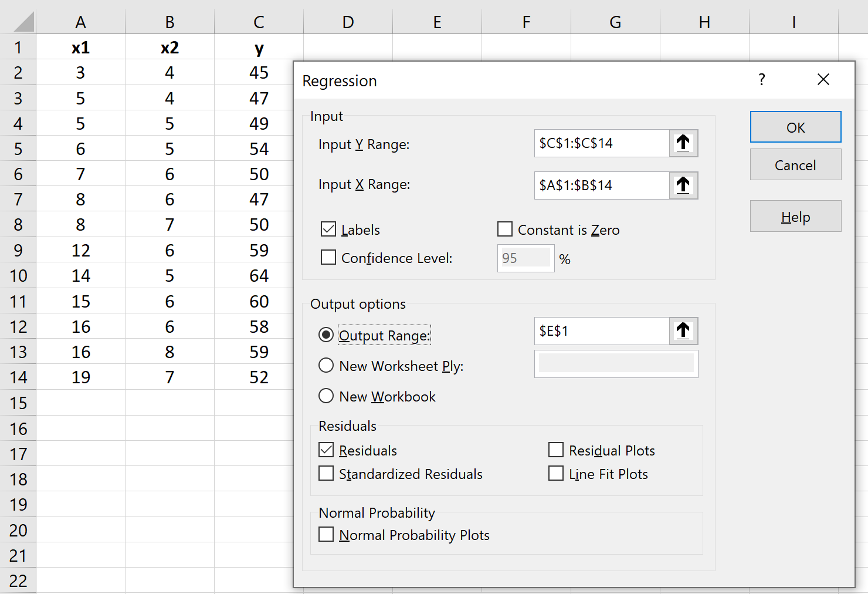Image resolution: width=868 pixels, height=594 pixels.
Task: Click cell A6 with value 7
Action: pos(81,174)
